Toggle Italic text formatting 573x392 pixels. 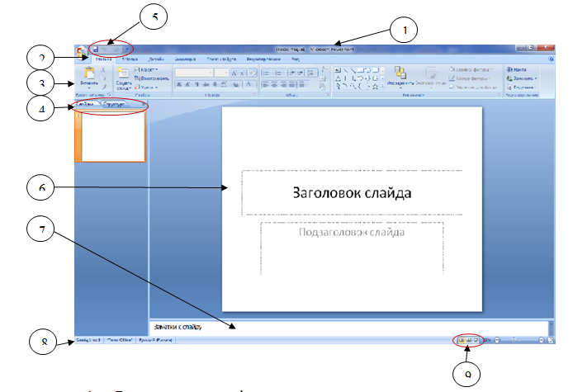pos(186,84)
